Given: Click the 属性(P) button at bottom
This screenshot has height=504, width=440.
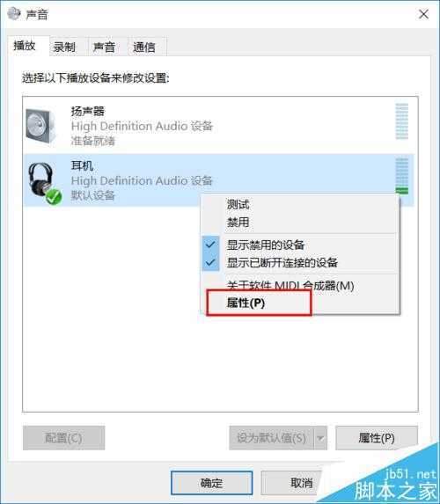Looking at the screenshot, I should pyautogui.click(x=377, y=438).
